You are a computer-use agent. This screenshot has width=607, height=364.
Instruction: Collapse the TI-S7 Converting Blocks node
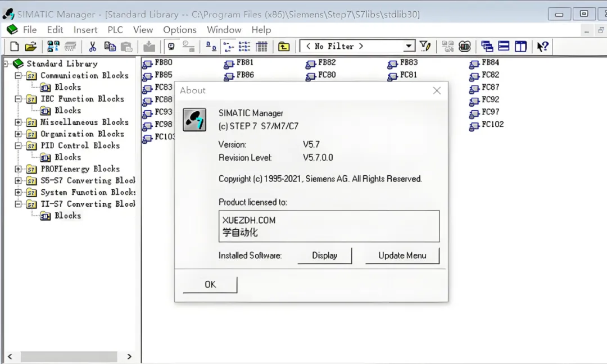point(18,204)
